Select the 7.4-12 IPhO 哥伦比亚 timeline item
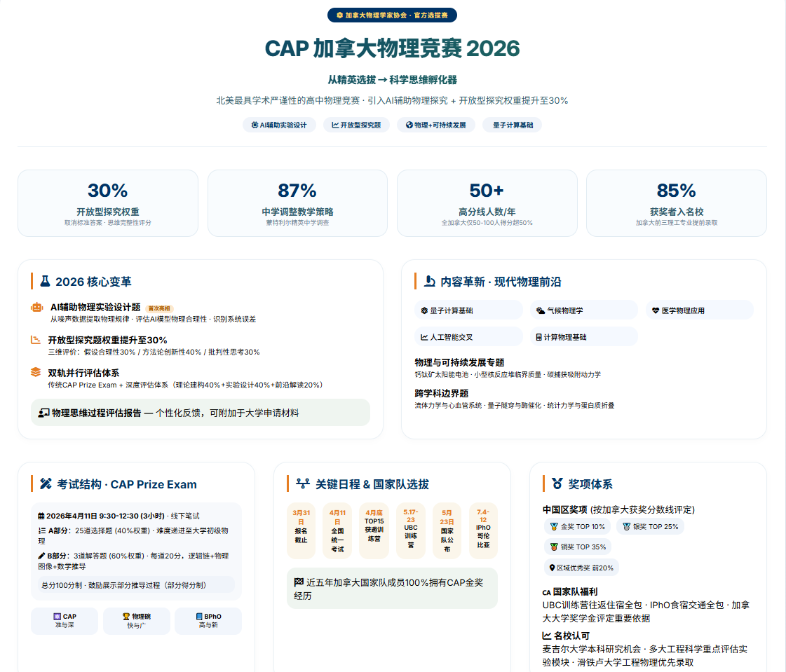Image resolution: width=786 pixels, height=672 pixels. coord(483,530)
